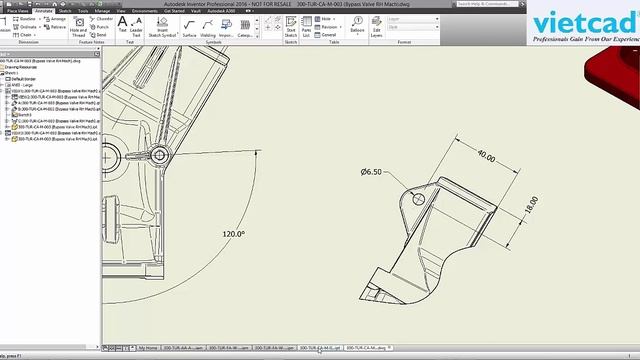Select the Surface texture symbol

click(189, 28)
